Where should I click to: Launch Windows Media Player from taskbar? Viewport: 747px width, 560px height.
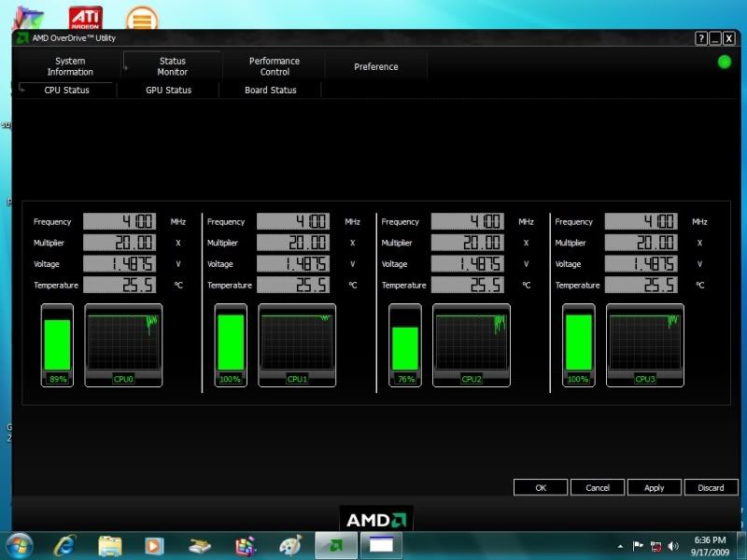(155, 545)
